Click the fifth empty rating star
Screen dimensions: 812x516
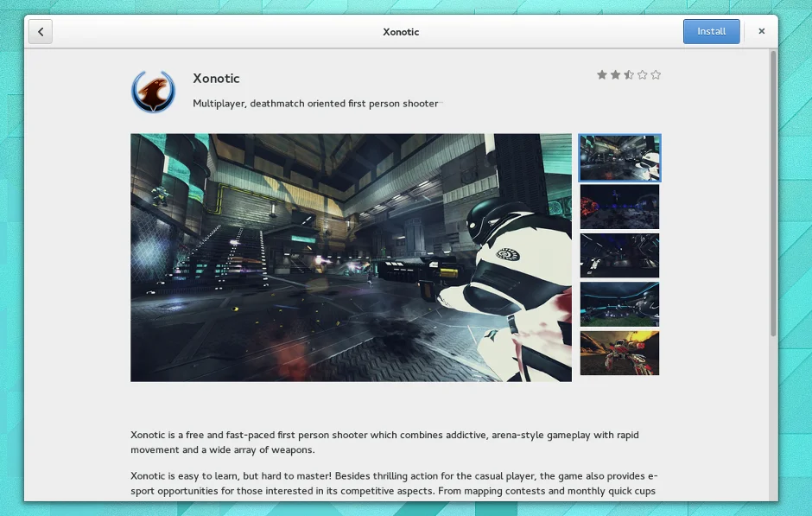click(x=656, y=75)
